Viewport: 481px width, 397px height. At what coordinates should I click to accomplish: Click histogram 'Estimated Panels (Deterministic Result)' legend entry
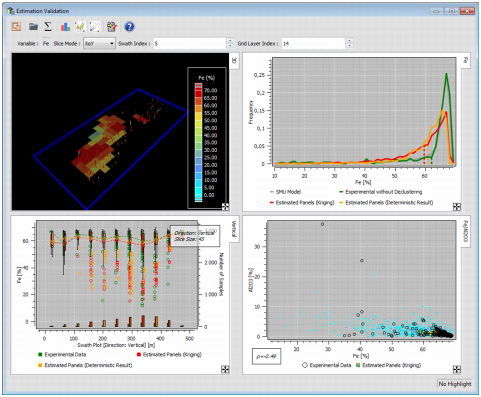[x=386, y=203]
